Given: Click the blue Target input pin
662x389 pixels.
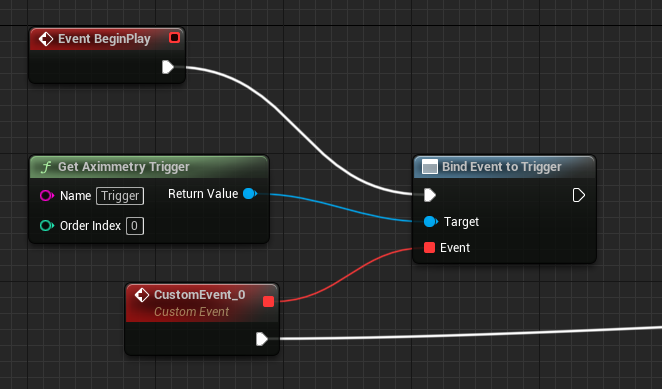Looking at the screenshot, I should point(431,221).
